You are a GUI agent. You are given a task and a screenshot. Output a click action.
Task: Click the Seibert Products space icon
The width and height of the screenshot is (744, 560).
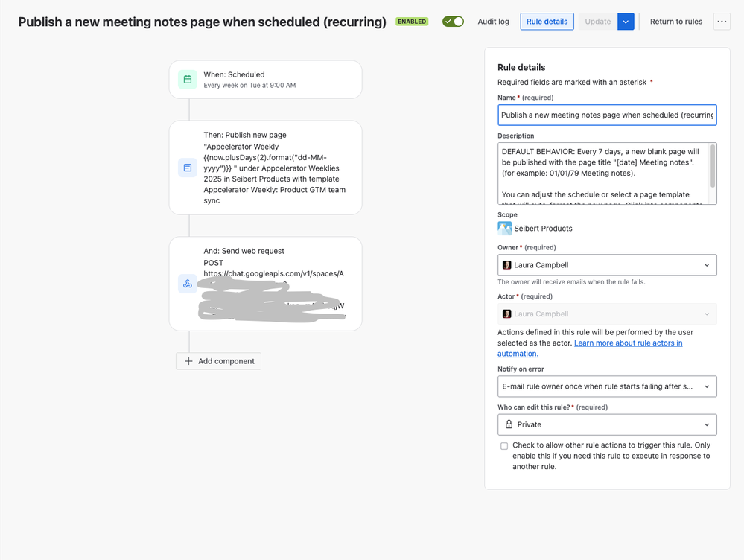(504, 229)
